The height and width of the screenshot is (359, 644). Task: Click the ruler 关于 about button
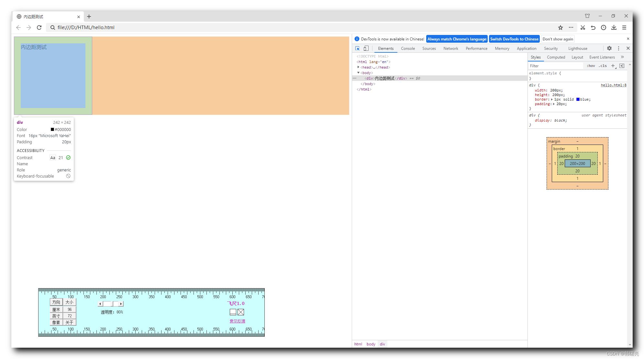click(70, 322)
